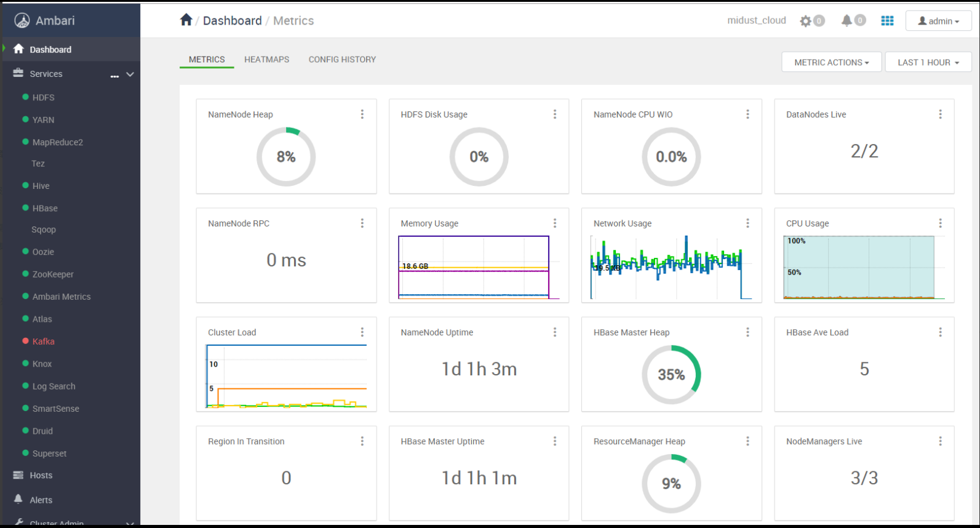Open DataNodes Live widget options menu
The height and width of the screenshot is (528, 980).
tap(940, 114)
